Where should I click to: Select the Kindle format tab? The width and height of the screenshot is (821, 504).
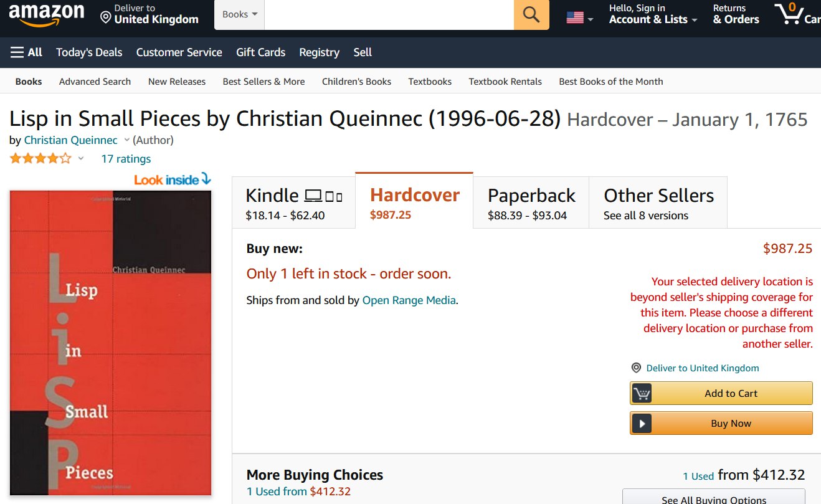[293, 204]
